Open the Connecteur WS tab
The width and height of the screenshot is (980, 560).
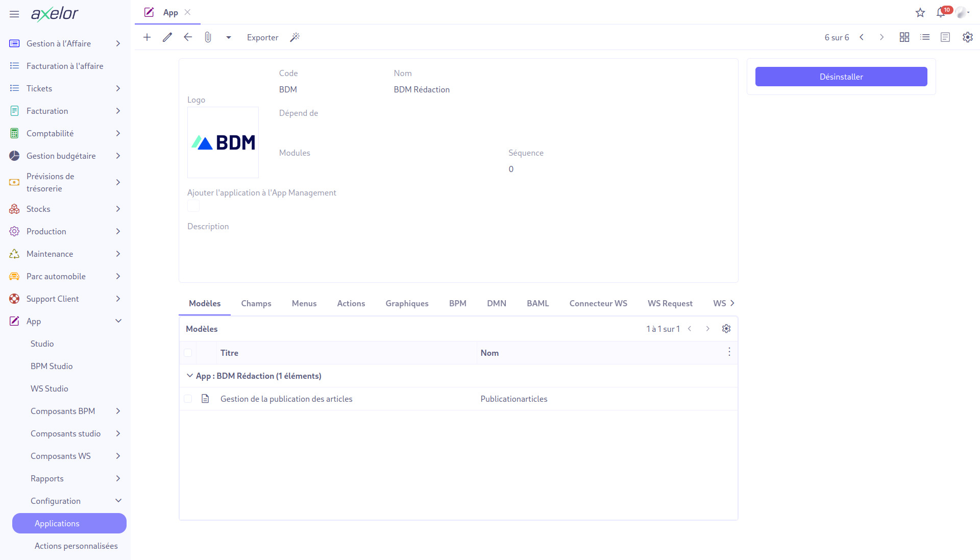pos(598,303)
